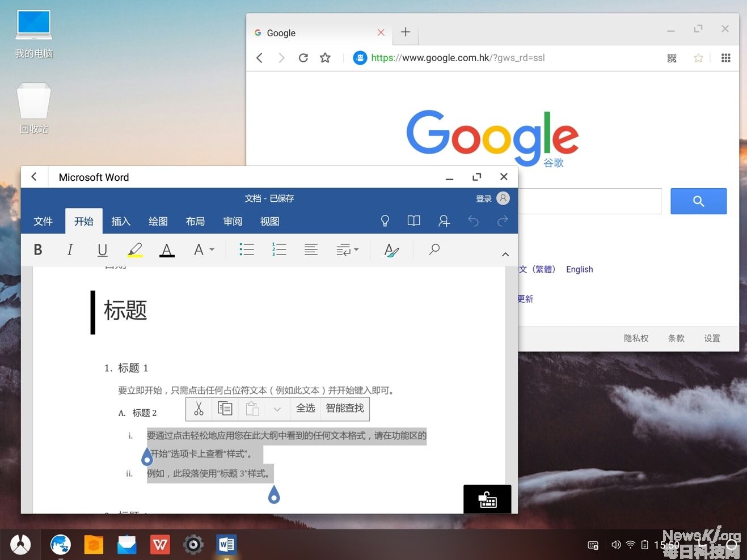Open paragraph formatting dropdown
The height and width of the screenshot is (560, 747).
[347, 250]
